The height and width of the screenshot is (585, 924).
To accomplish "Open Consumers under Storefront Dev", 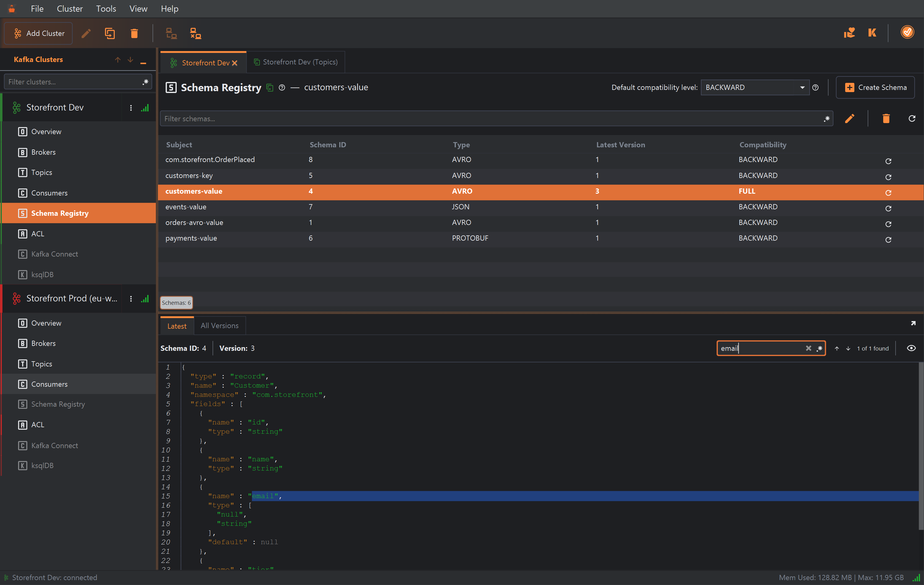I will [x=79, y=193].
